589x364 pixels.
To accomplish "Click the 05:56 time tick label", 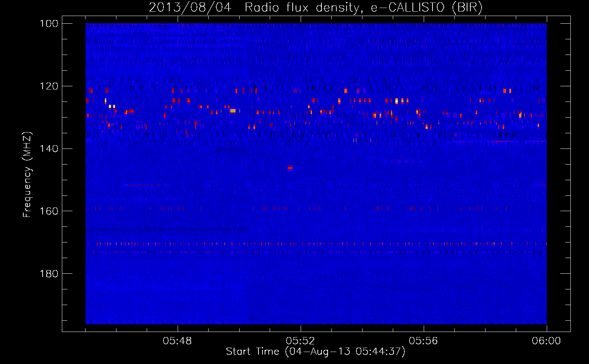I will (423, 341).
